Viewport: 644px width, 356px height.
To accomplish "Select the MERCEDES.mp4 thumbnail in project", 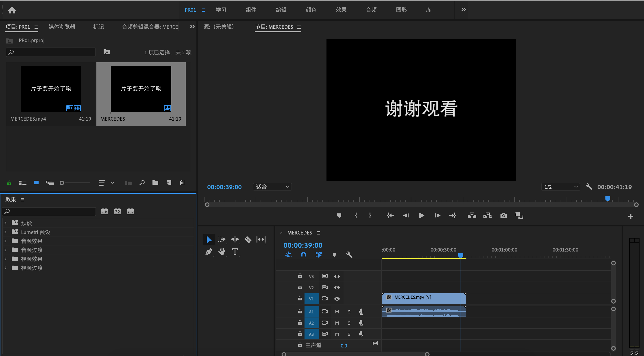I will coord(51,89).
